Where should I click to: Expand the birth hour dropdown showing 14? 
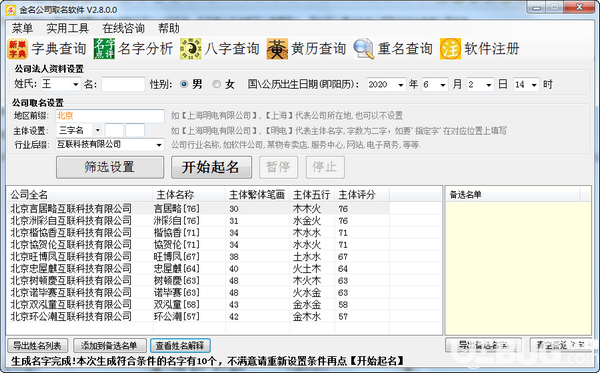point(535,85)
